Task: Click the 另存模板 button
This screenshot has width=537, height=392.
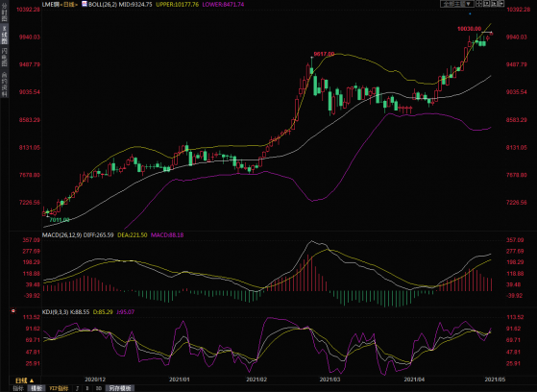Action: point(120,388)
